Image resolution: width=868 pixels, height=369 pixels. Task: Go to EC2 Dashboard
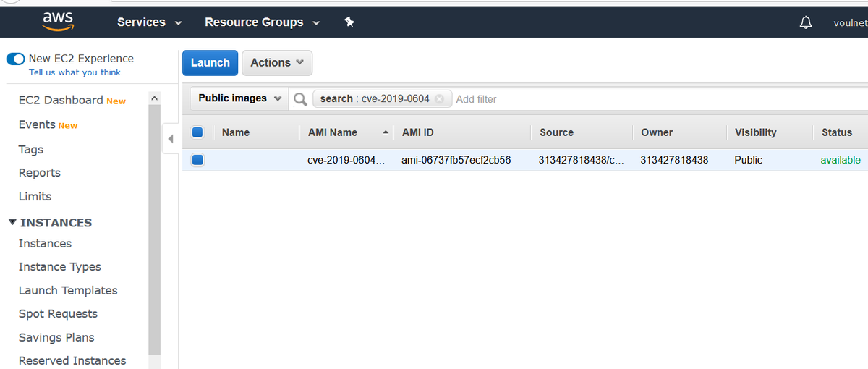pyautogui.click(x=61, y=100)
